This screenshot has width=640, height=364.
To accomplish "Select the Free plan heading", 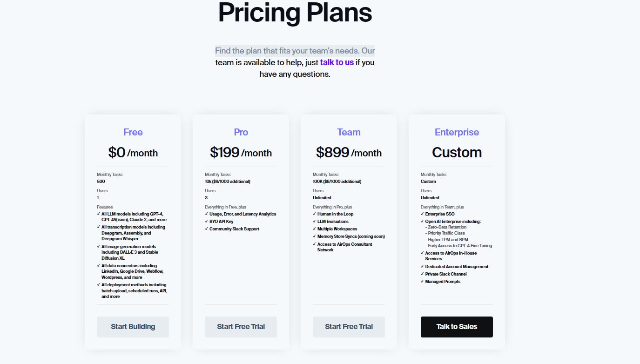I will [133, 132].
